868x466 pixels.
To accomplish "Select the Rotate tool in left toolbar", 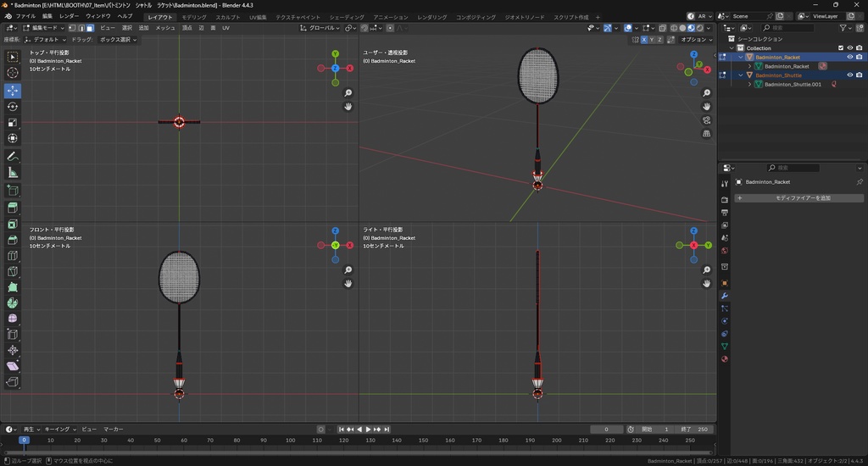I will click(13, 107).
